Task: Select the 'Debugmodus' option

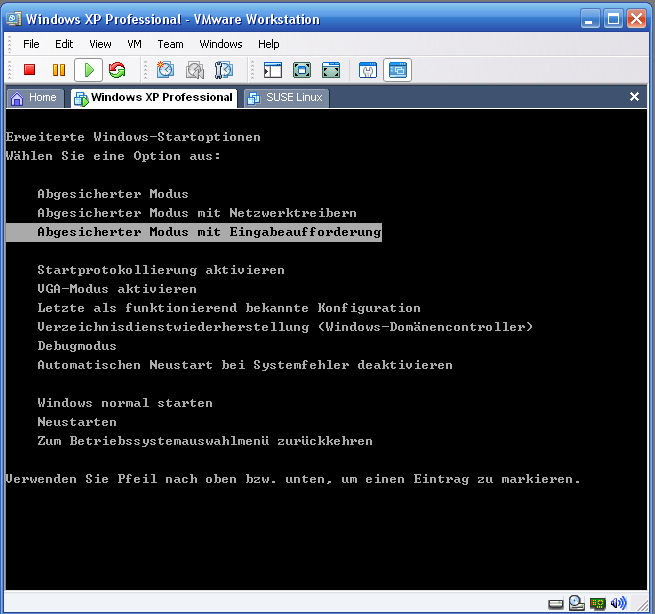Action: tap(77, 346)
